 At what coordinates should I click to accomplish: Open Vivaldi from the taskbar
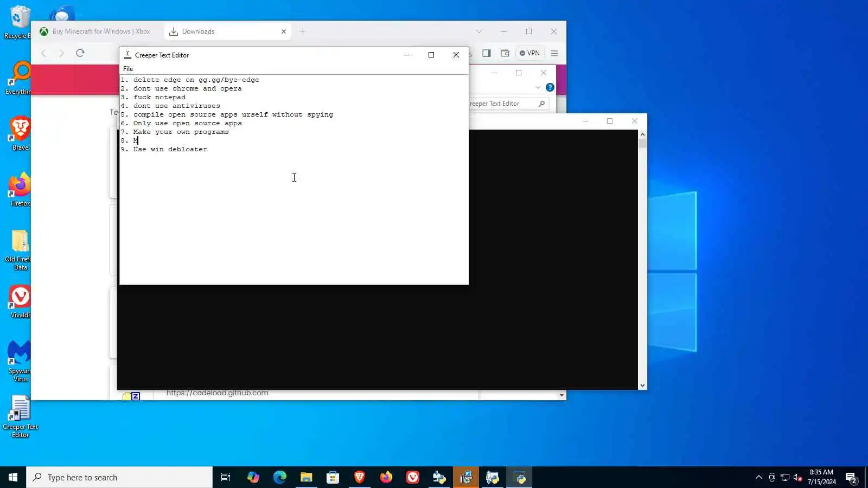(412, 477)
